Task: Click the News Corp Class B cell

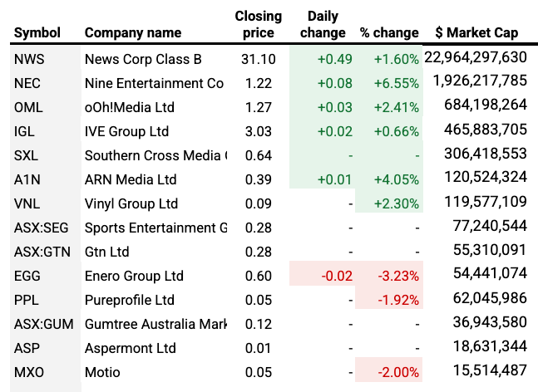Action: pyautogui.click(x=142, y=59)
